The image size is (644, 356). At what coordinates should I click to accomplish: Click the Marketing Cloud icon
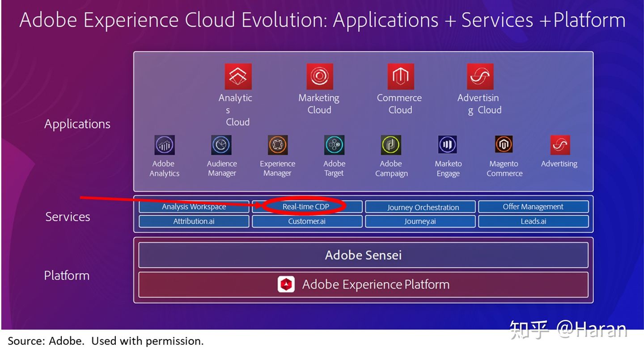[x=320, y=76]
